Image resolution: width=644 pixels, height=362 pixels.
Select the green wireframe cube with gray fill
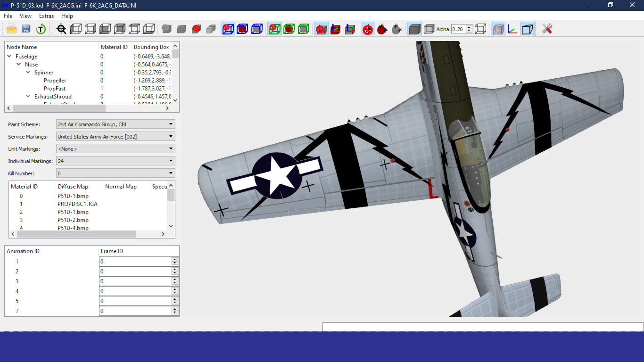[304, 29]
